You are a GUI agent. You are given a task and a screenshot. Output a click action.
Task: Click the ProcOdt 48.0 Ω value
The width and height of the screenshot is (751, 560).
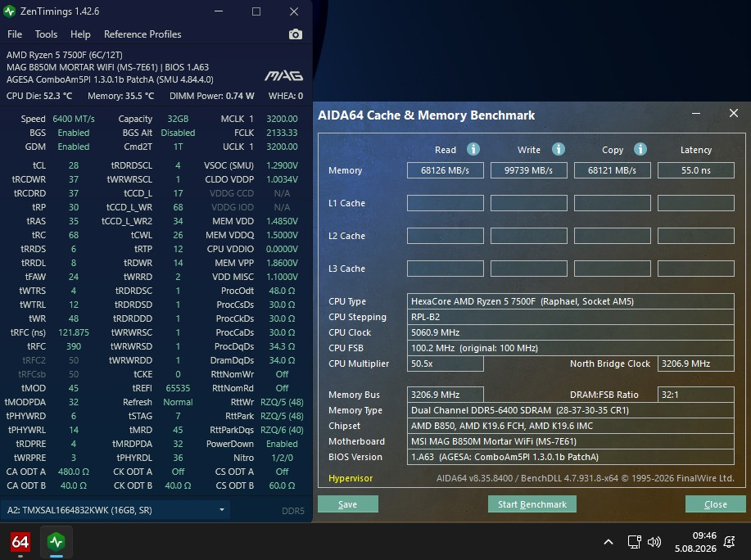282,291
